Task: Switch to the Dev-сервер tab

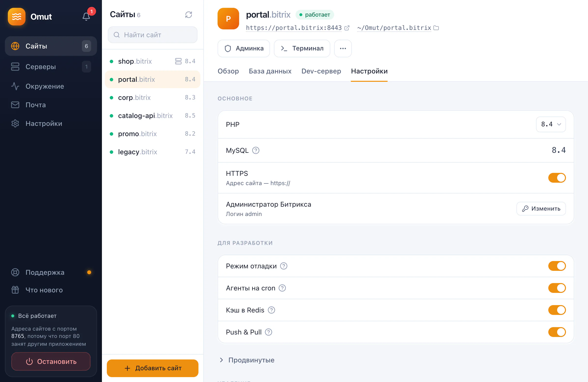Action: 321,71
